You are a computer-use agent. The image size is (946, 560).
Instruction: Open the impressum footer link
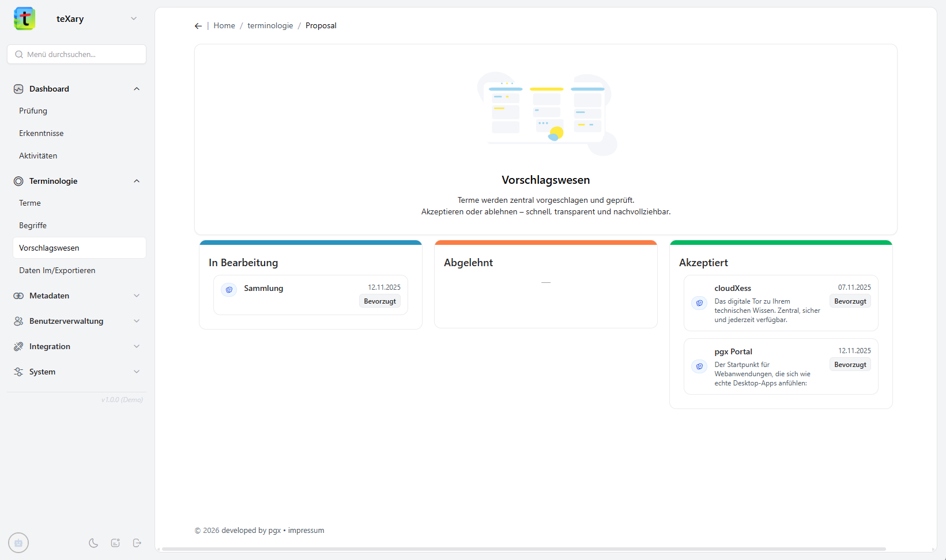pyautogui.click(x=306, y=531)
